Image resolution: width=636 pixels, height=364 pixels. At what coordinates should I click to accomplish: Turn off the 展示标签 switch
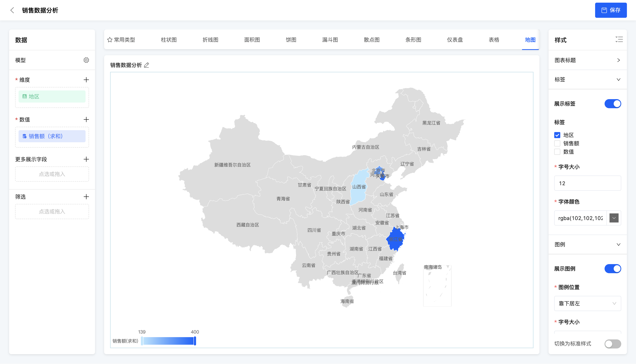pos(613,104)
